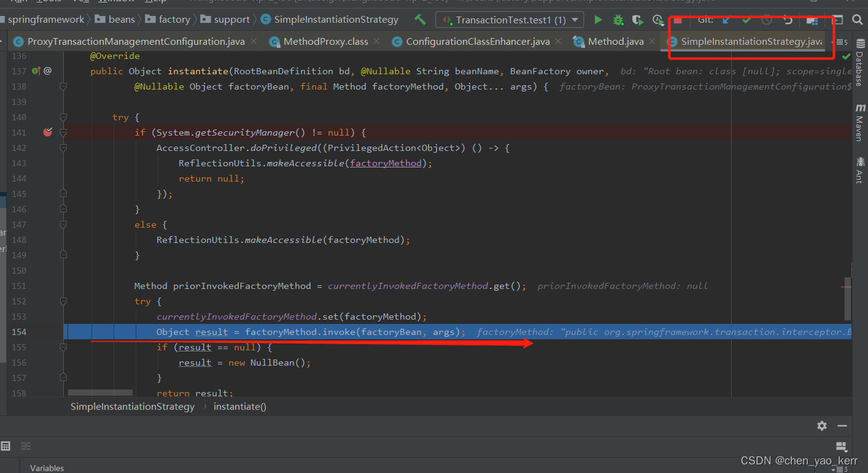Click the Profiler run icon
This screenshot has width=868, height=473.
pos(658,20)
